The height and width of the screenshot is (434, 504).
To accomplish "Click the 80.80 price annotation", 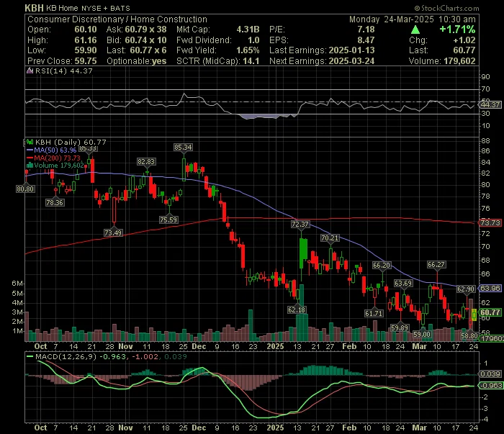I will (25, 189).
